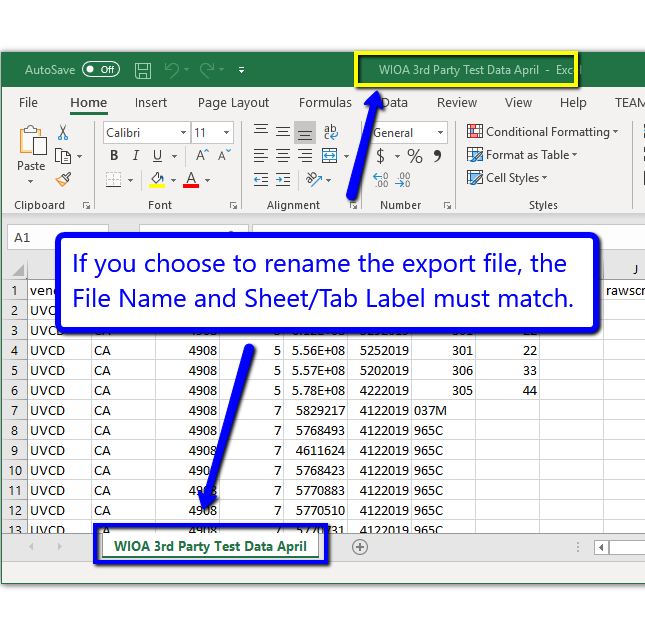Toggle the AutoSave switch

(x=101, y=70)
